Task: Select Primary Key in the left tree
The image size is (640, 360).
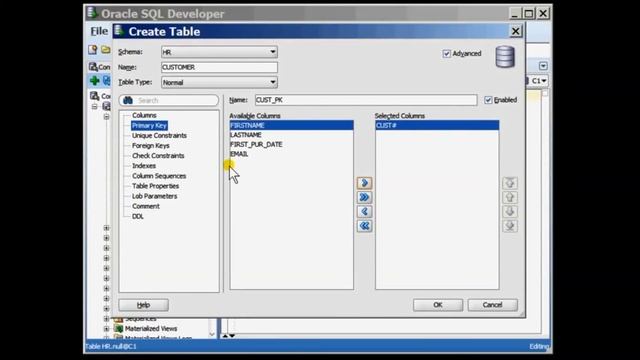Action: [149, 126]
